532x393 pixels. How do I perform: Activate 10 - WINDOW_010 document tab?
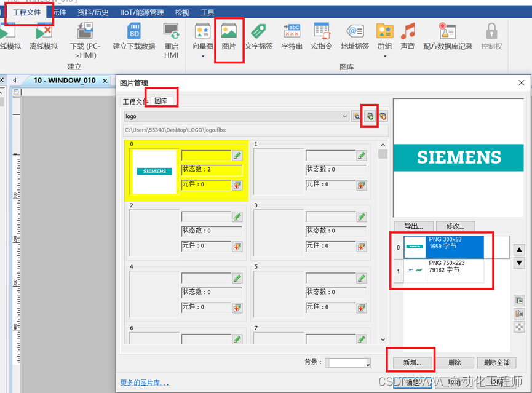[x=65, y=81]
